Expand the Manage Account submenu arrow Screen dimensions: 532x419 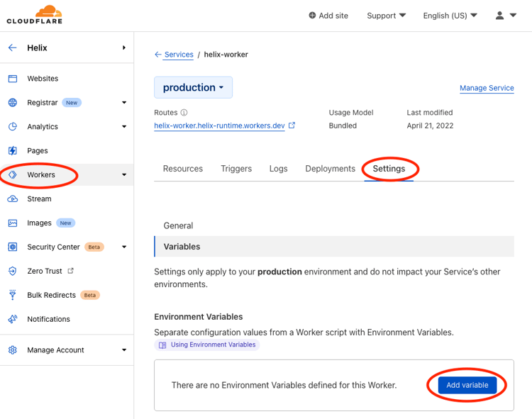pos(124,350)
